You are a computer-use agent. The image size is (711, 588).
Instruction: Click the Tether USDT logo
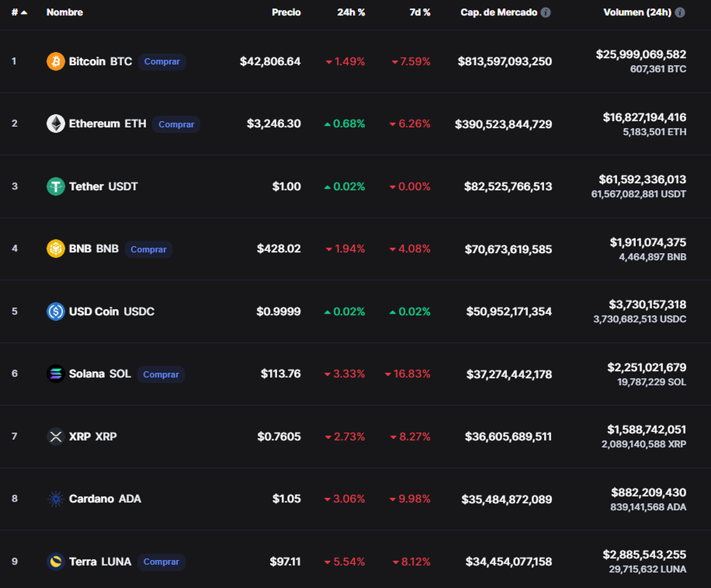point(55,186)
